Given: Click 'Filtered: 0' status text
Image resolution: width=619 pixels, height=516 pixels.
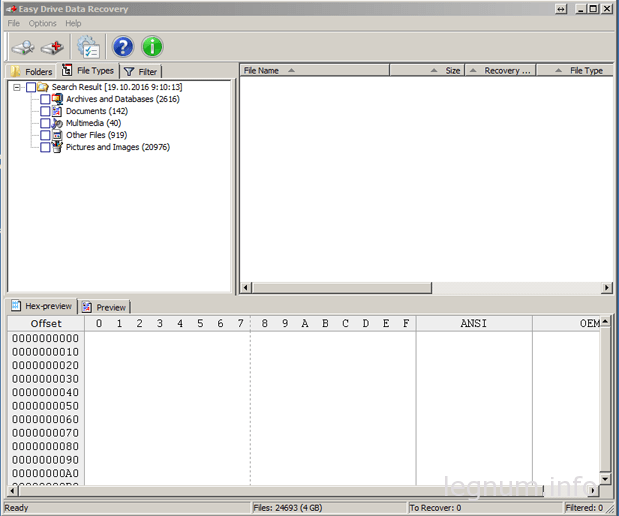Looking at the screenshot, I should (584, 508).
